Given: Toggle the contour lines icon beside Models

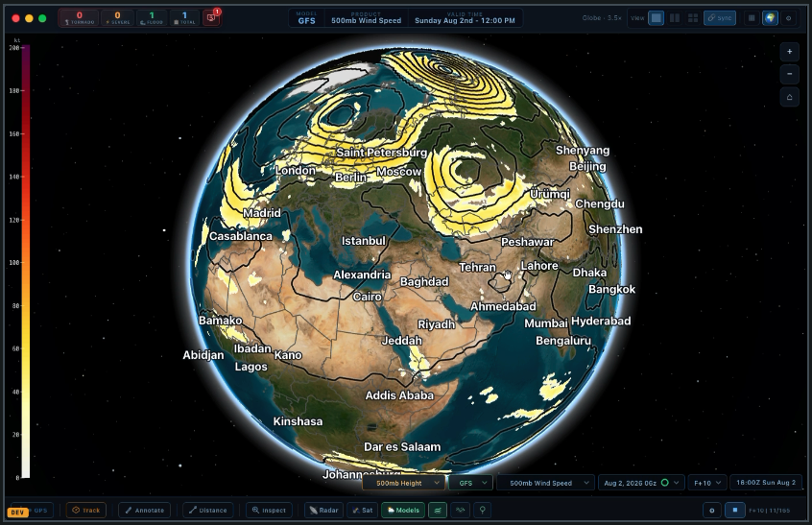Looking at the screenshot, I should [x=438, y=510].
